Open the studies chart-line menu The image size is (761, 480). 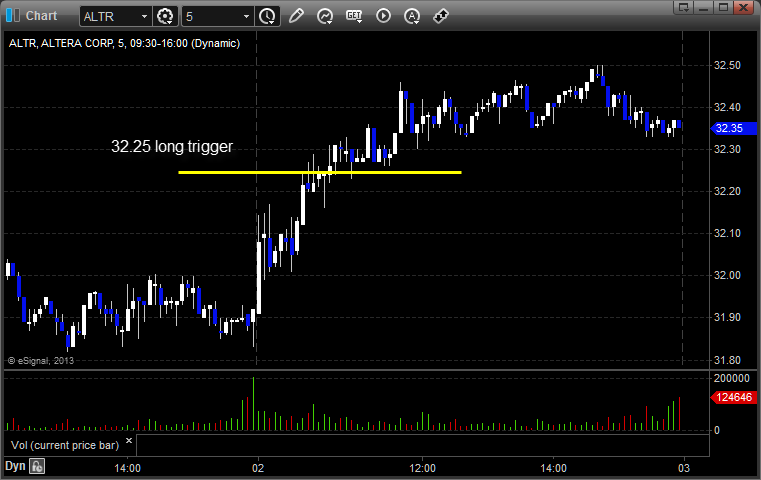click(325, 16)
